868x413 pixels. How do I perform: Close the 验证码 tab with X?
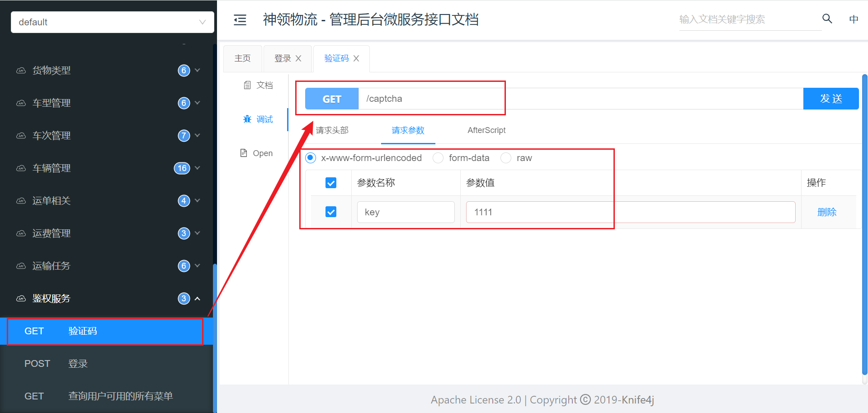(356, 58)
